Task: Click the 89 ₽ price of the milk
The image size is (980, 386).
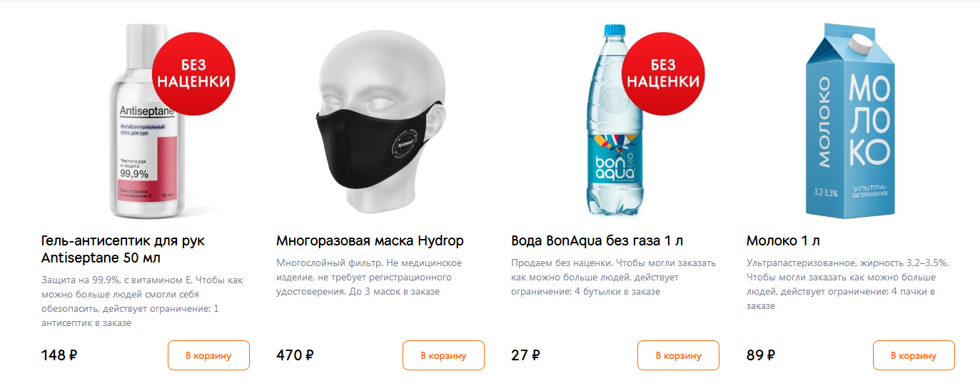Action: [x=761, y=355]
